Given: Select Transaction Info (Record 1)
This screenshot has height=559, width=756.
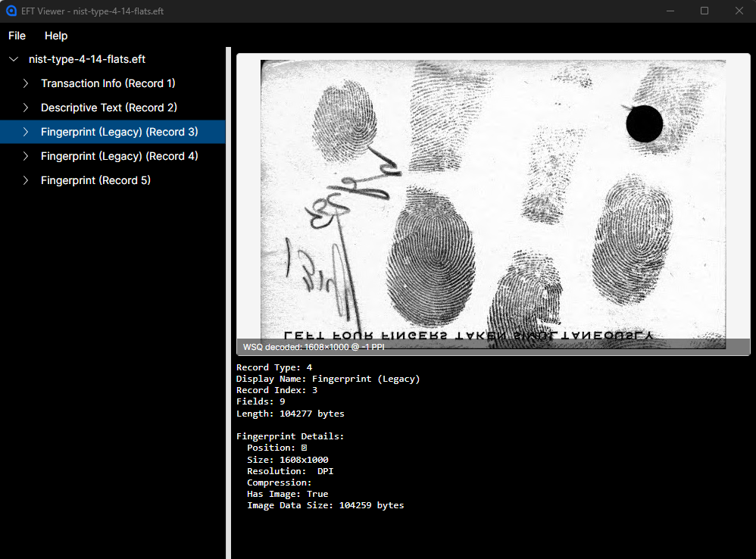Looking at the screenshot, I should click(x=108, y=83).
